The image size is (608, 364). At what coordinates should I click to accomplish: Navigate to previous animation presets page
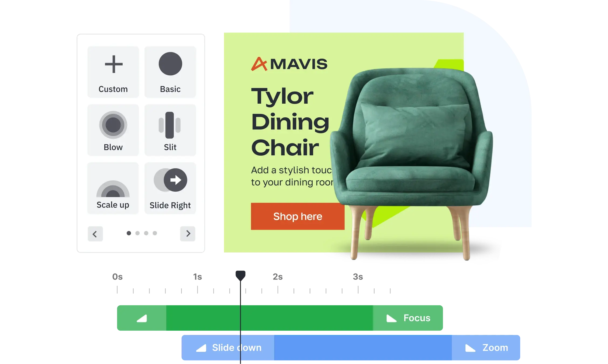(95, 234)
